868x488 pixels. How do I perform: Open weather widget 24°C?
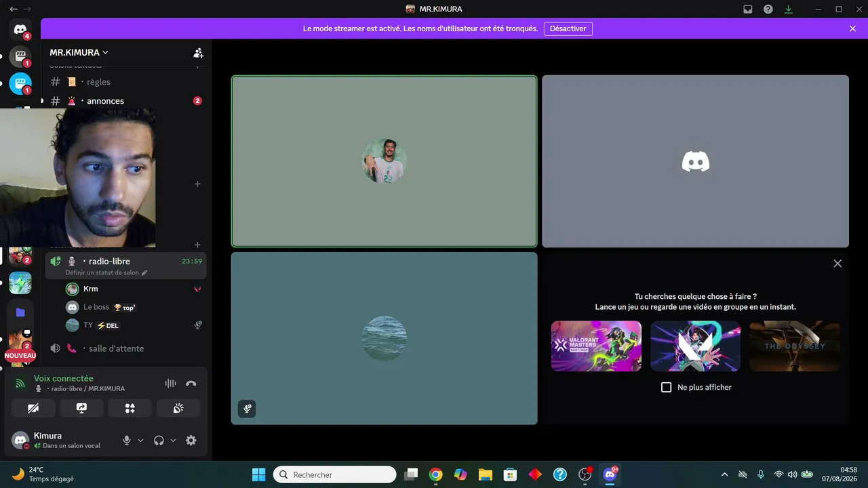pyautogui.click(x=43, y=474)
